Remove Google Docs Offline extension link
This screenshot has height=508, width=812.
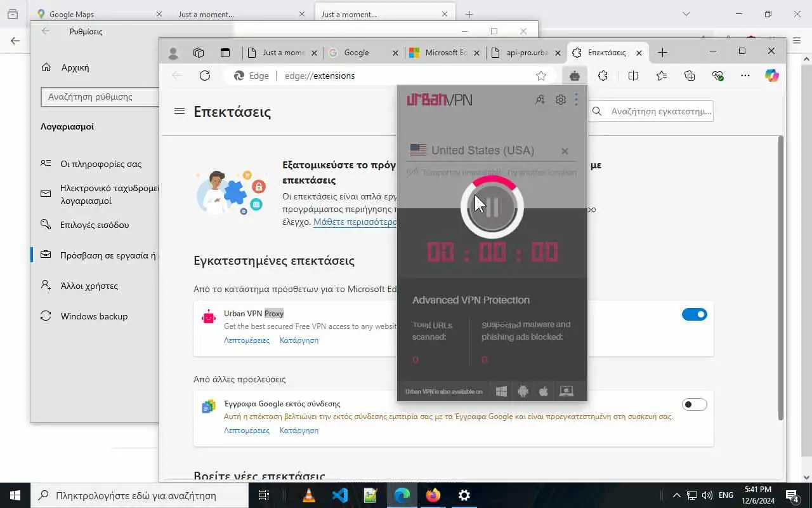299,431
